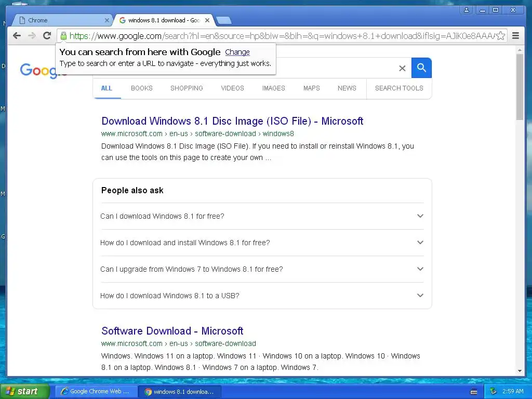This screenshot has height=399, width=532.
Task: Switch to IMAGES results
Action: coord(273,88)
